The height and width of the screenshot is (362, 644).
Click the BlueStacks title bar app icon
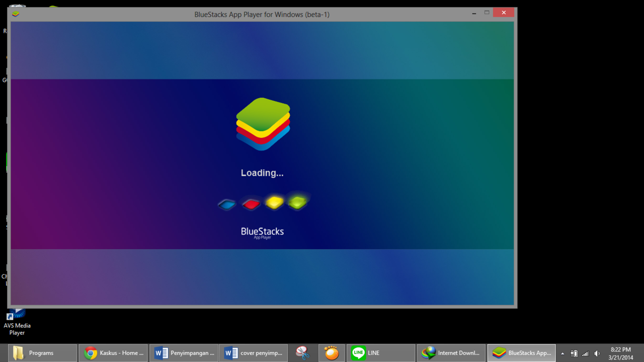pos(16,14)
